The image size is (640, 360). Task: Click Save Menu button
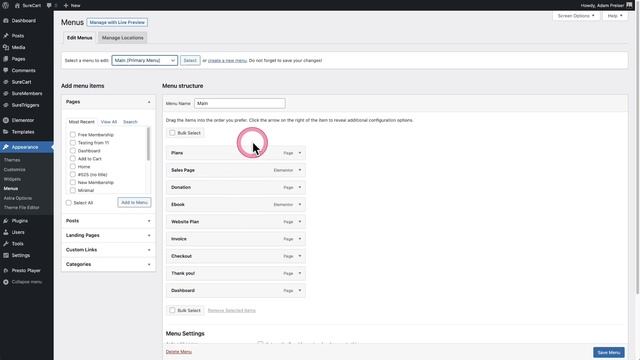tap(609, 353)
